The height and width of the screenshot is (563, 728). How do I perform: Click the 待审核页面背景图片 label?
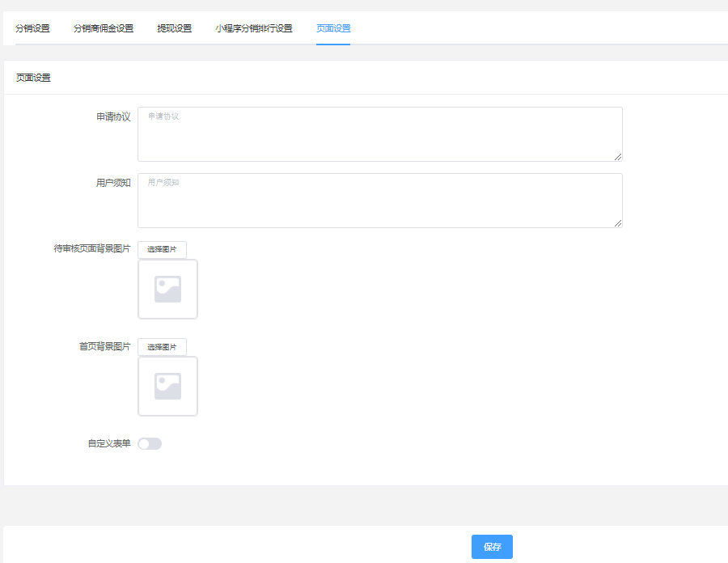[92, 249]
